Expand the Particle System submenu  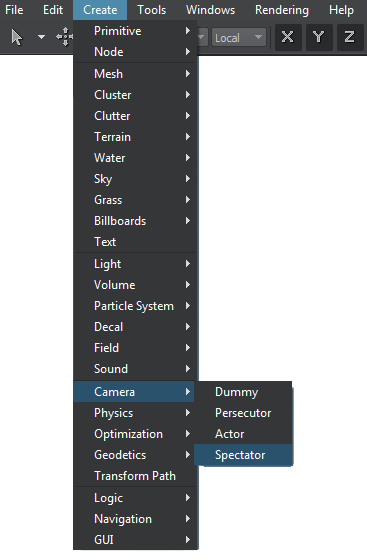135,306
